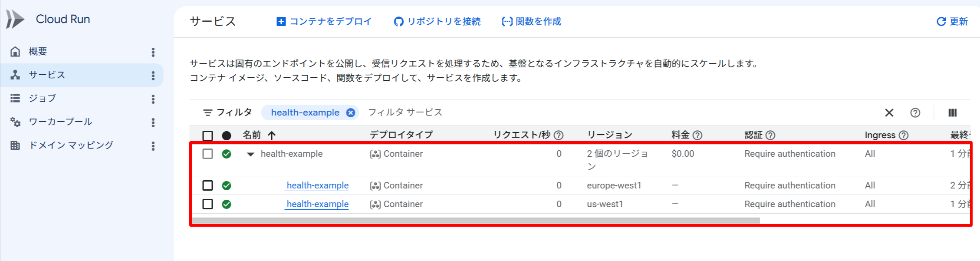Click green status icon of us-west1 row
The height and width of the screenshot is (261, 980).
coord(227,204)
